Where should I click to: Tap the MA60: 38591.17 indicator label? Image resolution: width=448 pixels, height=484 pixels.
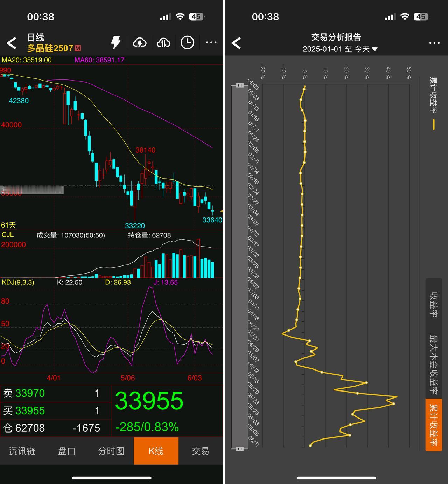tap(99, 60)
